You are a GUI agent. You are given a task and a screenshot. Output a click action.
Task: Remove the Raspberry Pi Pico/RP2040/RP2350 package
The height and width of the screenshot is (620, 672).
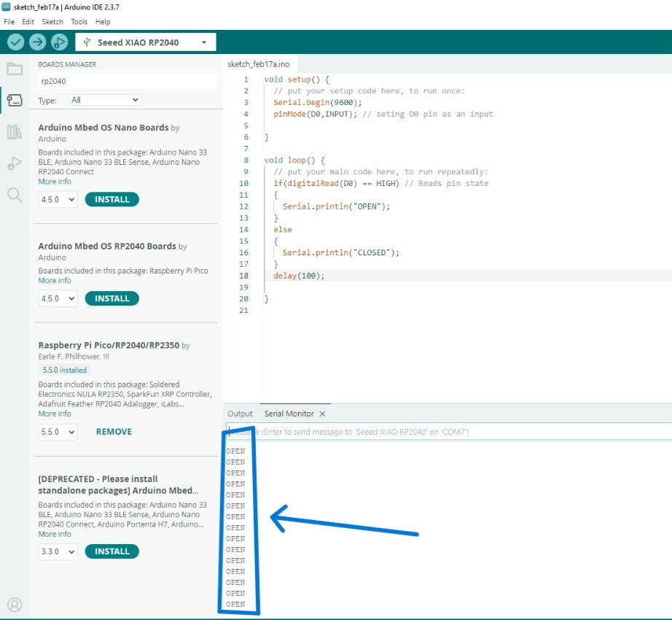(x=113, y=431)
